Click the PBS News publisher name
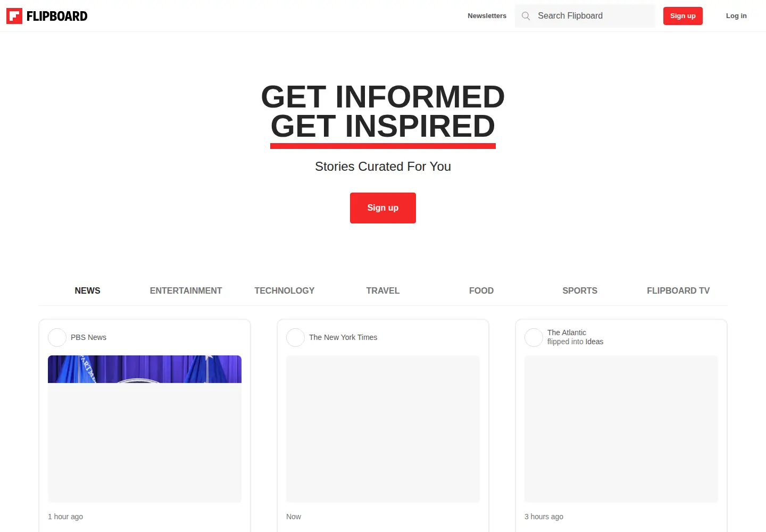766x532 pixels. coord(88,337)
